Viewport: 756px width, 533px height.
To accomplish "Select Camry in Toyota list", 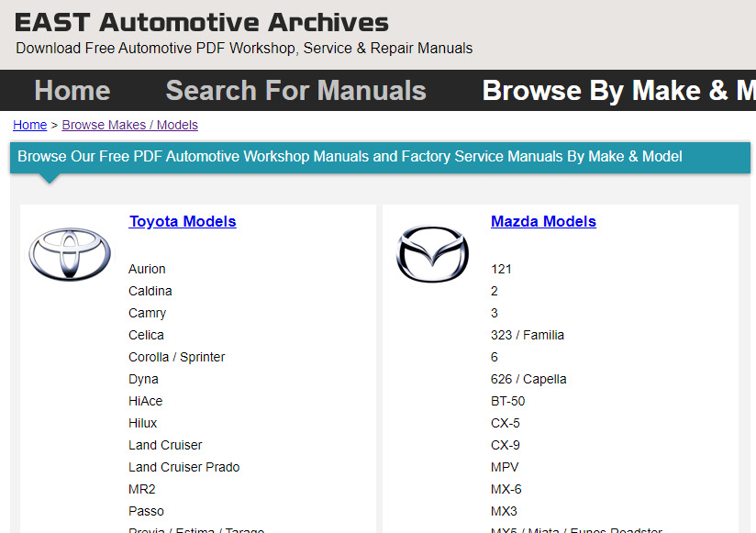I will click(x=147, y=313).
